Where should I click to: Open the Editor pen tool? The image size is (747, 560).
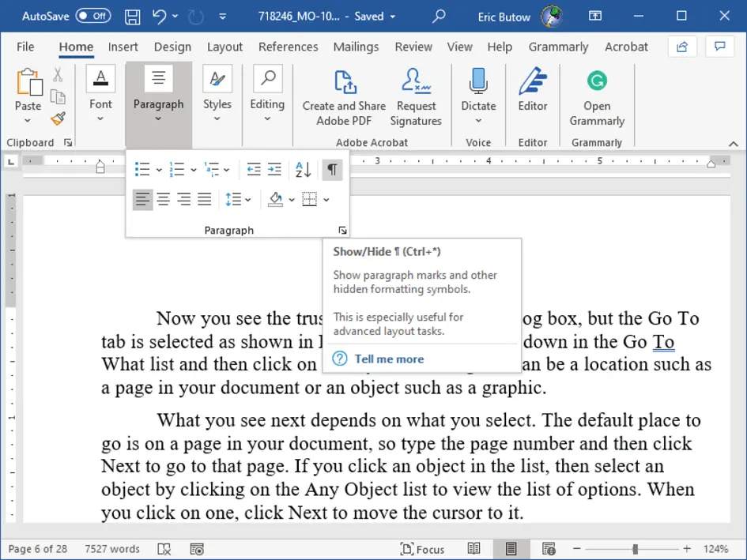tap(533, 89)
